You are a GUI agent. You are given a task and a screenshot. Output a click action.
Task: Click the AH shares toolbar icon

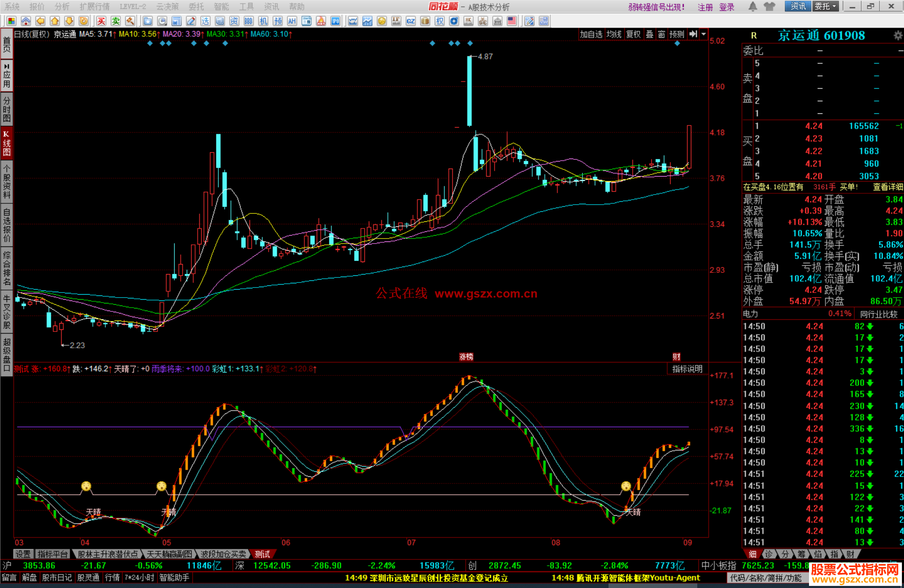tap(292, 21)
